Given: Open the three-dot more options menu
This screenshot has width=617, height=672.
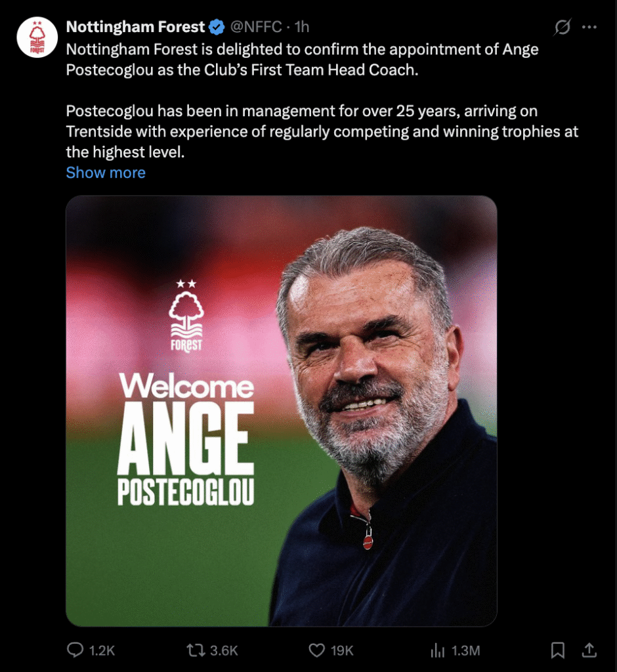Looking at the screenshot, I should click(x=589, y=28).
